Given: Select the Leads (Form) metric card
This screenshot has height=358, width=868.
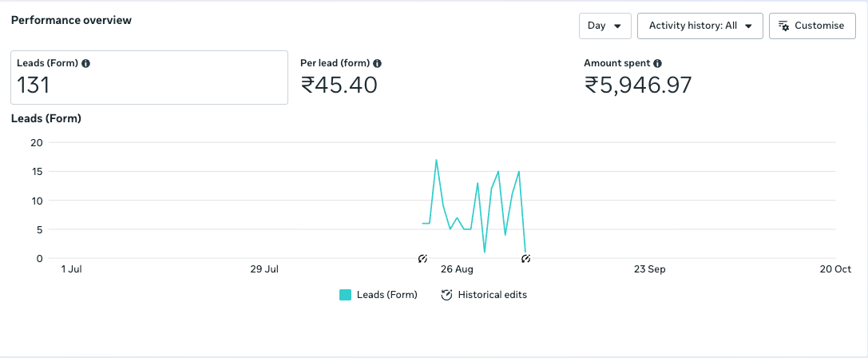Looking at the screenshot, I should [x=149, y=78].
